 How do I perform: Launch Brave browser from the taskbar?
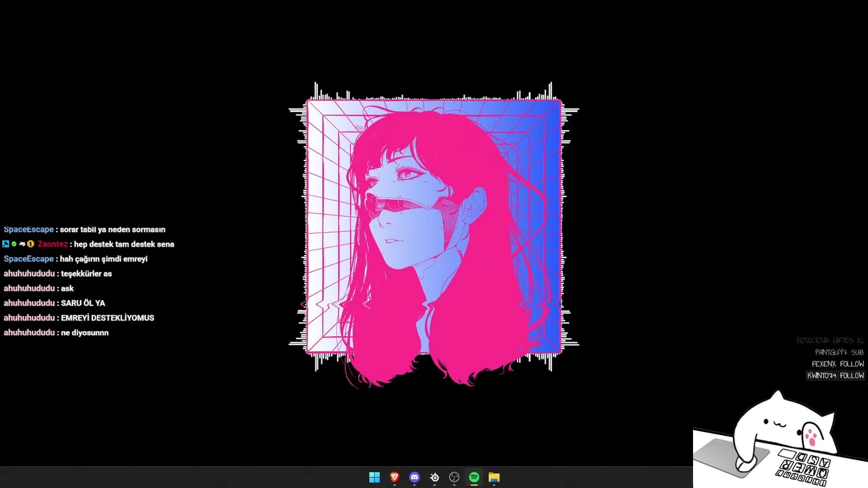coord(395,478)
